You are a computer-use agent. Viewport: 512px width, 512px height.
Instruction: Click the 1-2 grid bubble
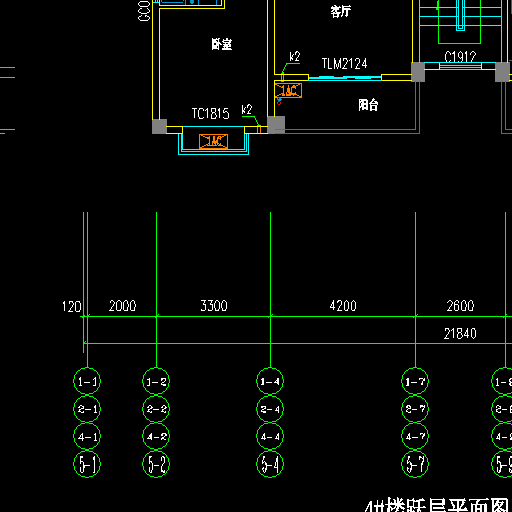click(x=156, y=381)
